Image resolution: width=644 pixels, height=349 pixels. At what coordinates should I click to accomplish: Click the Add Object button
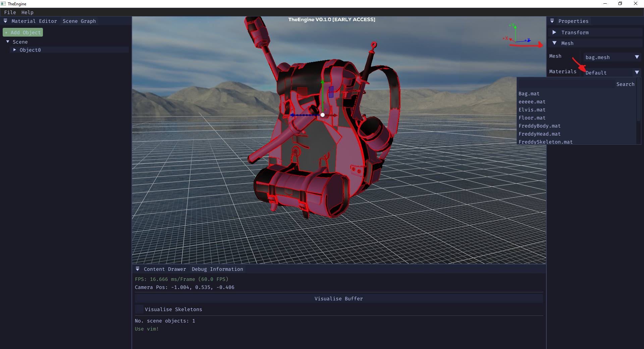click(x=23, y=32)
